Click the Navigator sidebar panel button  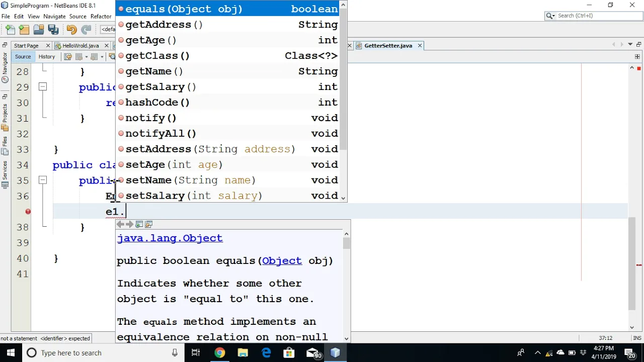coord(5,67)
